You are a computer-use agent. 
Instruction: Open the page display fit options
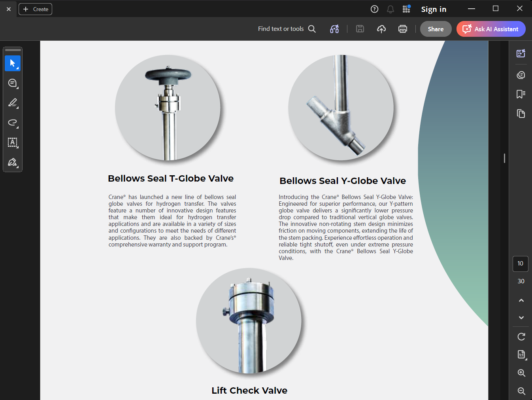[521, 355]
